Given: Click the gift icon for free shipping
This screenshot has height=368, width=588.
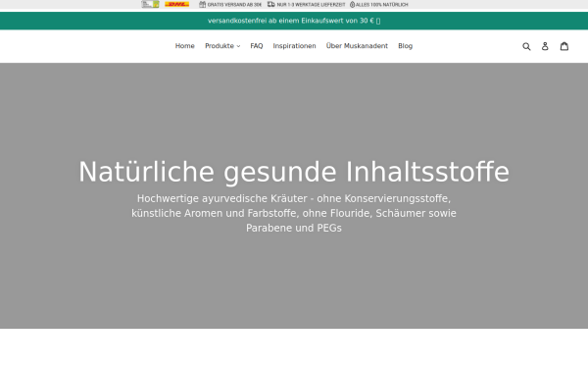Looking at the screenshot, I should click(x=203, y=5).
